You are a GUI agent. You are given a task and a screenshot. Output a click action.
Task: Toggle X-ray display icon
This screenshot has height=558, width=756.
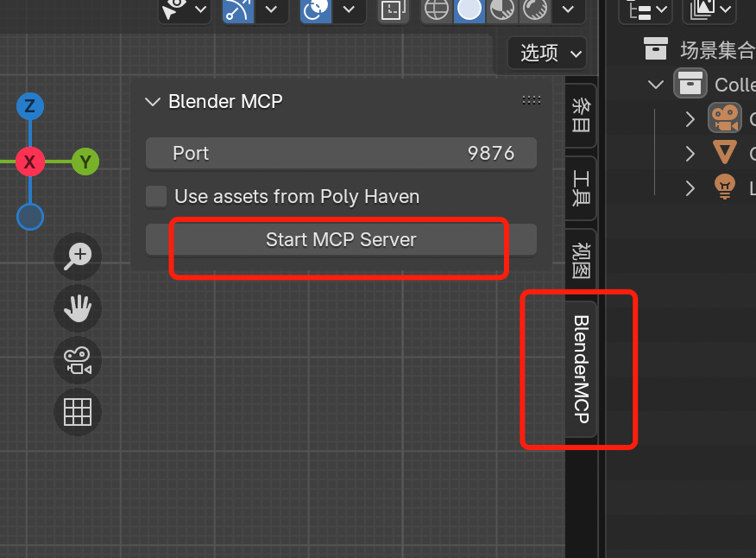click(393, 10)
